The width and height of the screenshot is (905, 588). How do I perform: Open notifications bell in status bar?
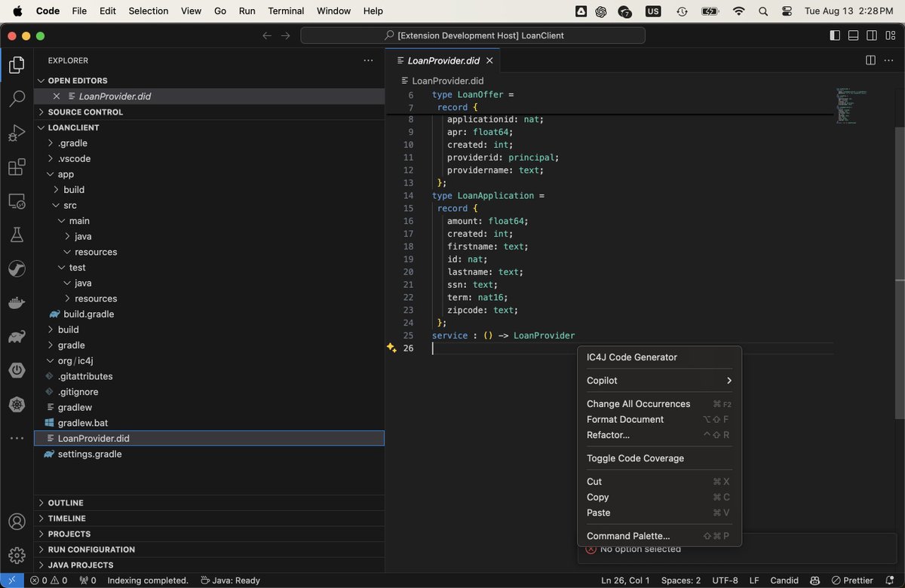891,580
